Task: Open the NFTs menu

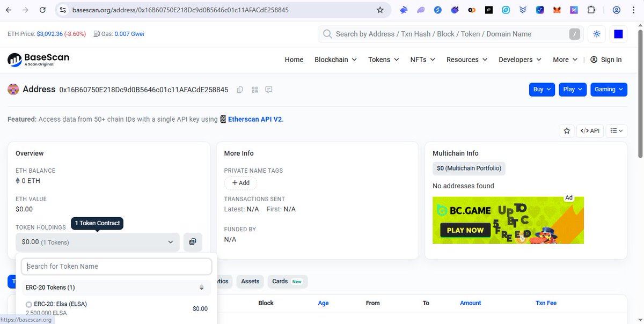Action: (x=423, y=60)
